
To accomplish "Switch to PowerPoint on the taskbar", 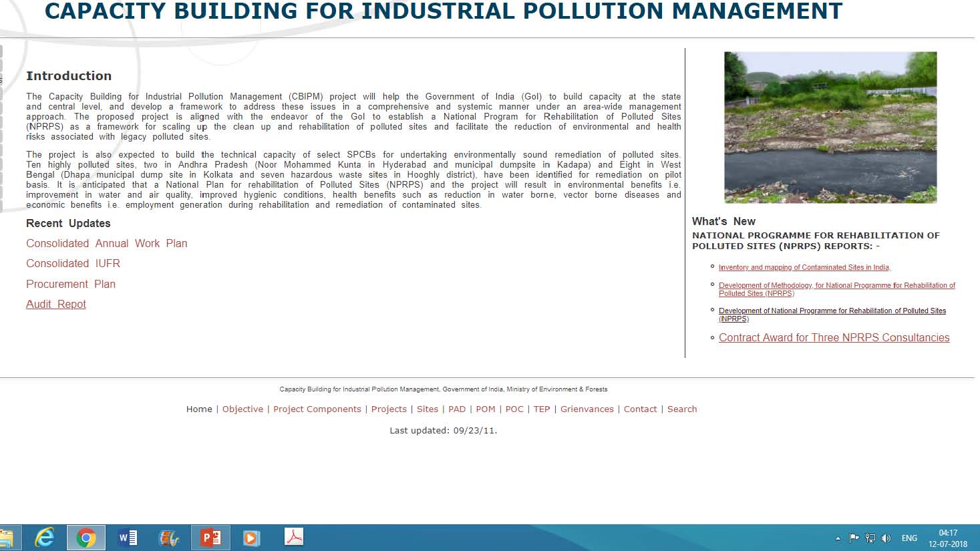I will pos(211,538).
